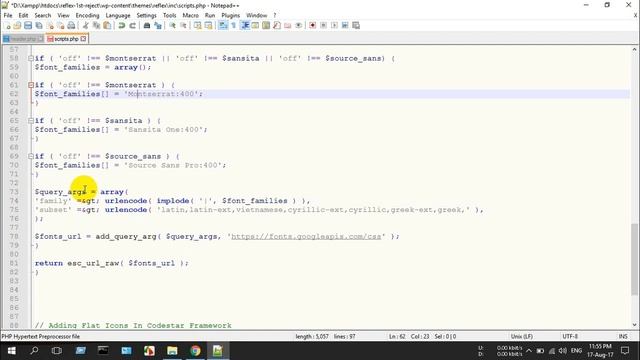The height and width of the screenshot is (360, 640).
Task: Click the vertical scrollbar thumb
Action: pyautogui.click(x=634, y=259)
